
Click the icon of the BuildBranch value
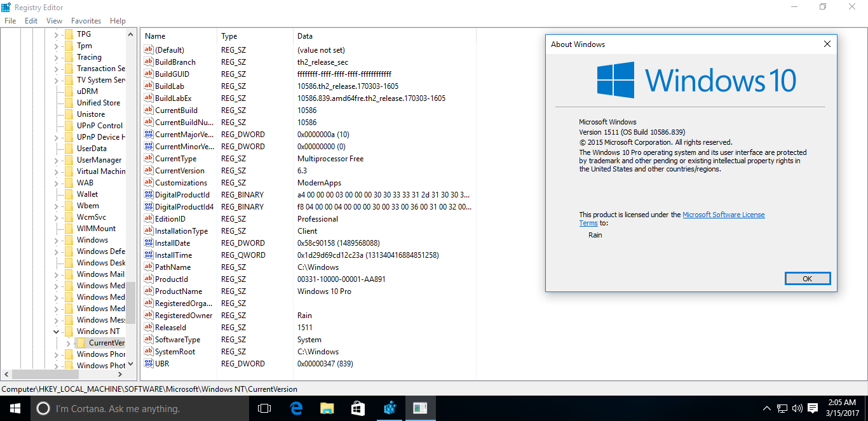click(149, 62)
